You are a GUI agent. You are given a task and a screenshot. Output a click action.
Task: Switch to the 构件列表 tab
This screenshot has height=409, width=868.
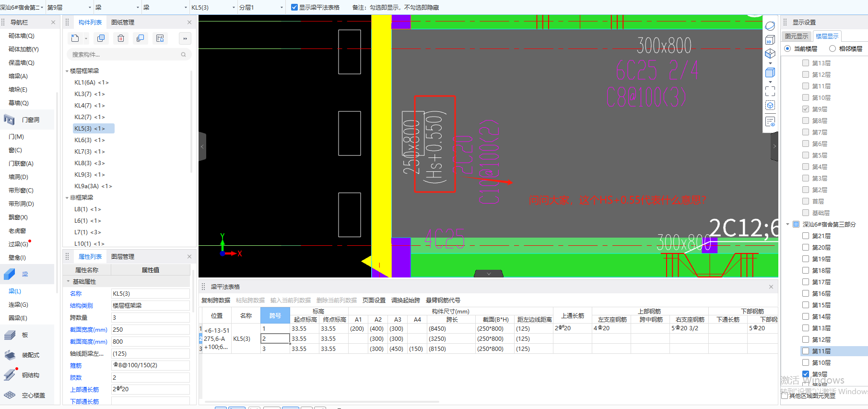tap(90, 22)
